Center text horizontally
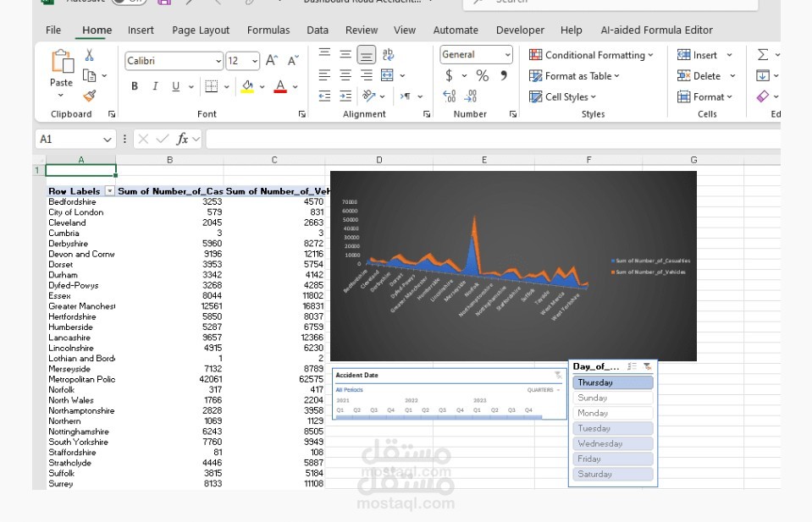This screenshot has width=812, height=522. pos(345,75)
